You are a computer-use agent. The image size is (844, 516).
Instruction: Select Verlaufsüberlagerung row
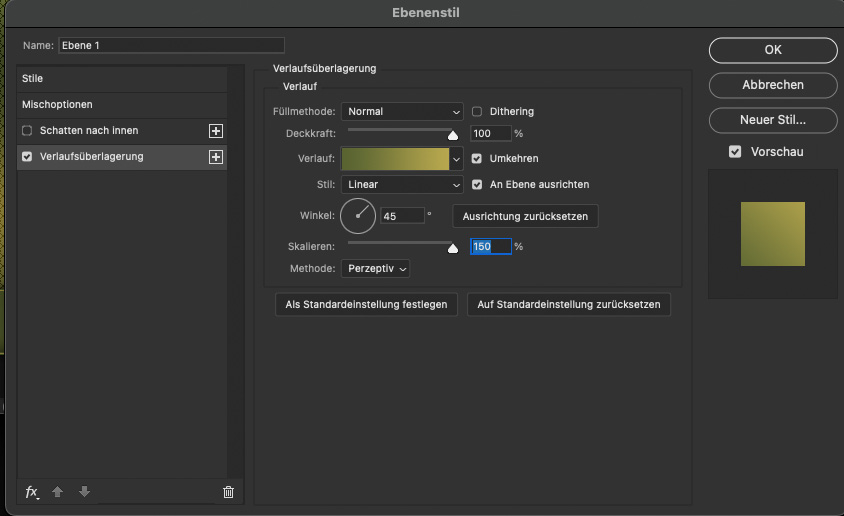pyautogui.click(x=122, y=157)
